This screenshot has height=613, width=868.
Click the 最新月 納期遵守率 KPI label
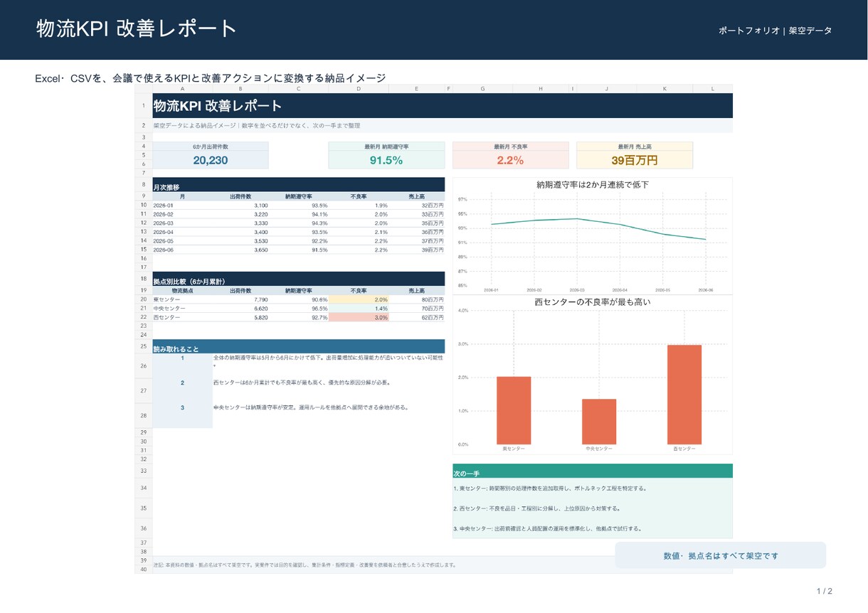point(386,146)
